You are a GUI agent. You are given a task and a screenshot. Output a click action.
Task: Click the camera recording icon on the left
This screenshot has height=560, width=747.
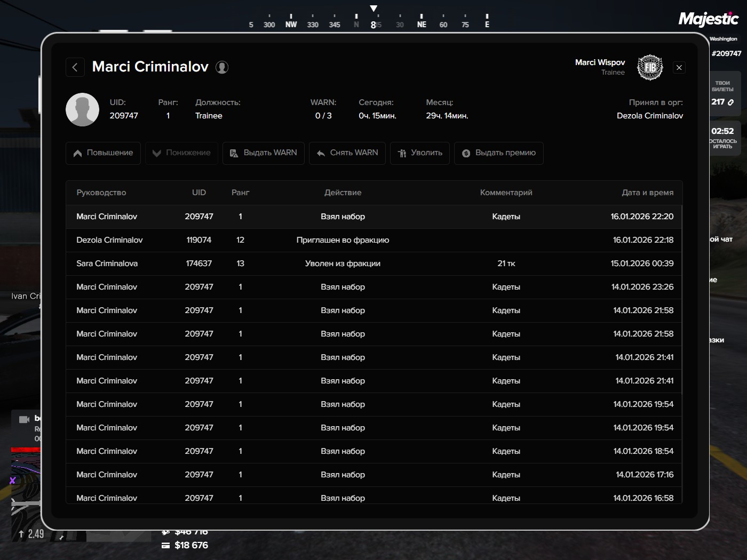click(x=24, y=419)
